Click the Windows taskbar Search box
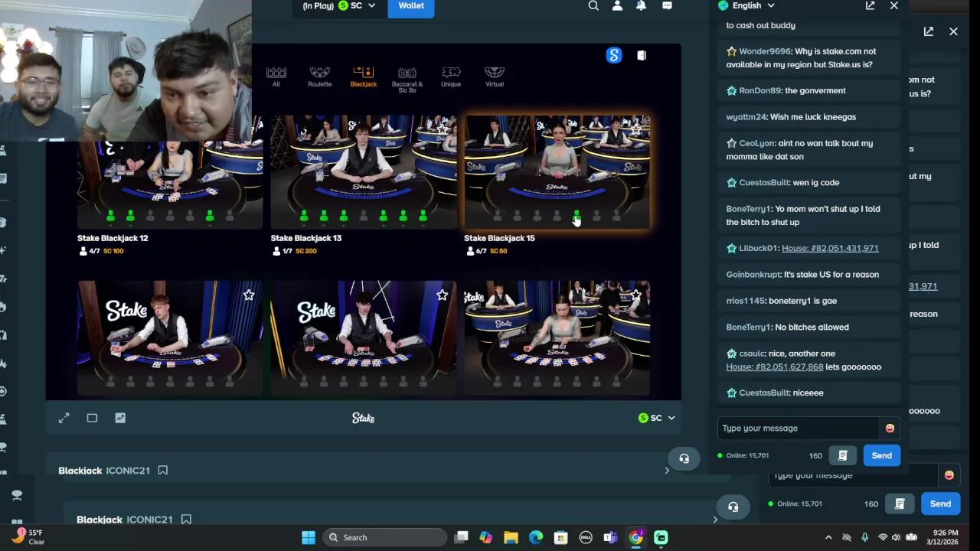 point(383,537)
